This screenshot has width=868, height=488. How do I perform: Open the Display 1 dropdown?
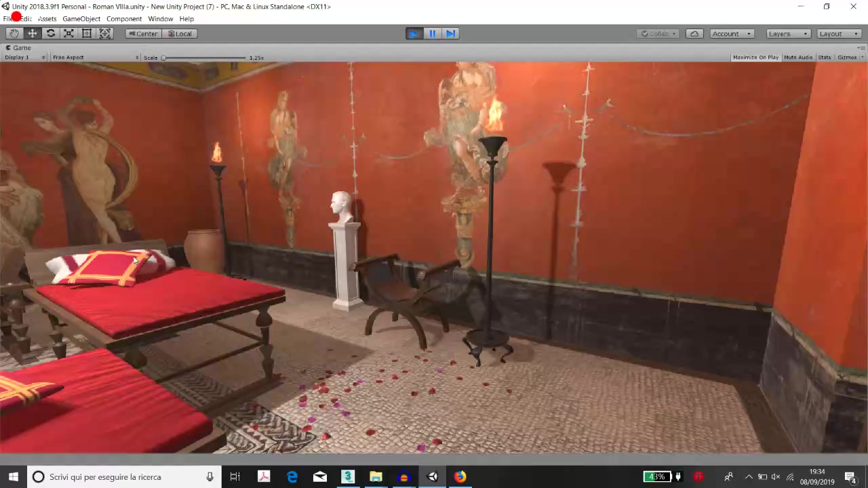[24, 58]
